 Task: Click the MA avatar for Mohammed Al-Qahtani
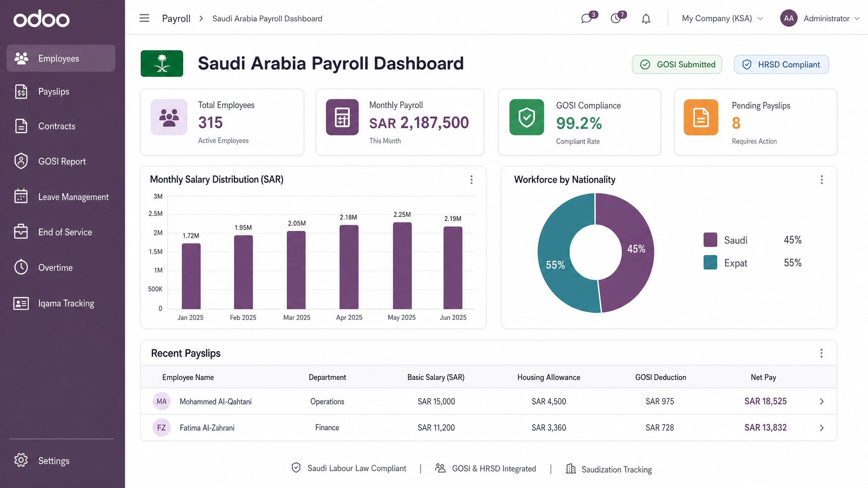[x=162, y=401]
